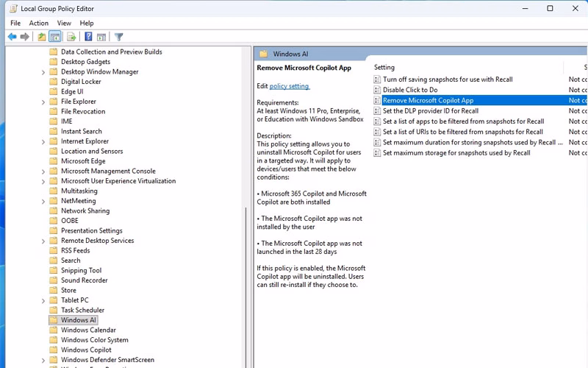The height and width of the screenshot is (368, 588).
Task: Open the View menu
Action: coord(64,23)
